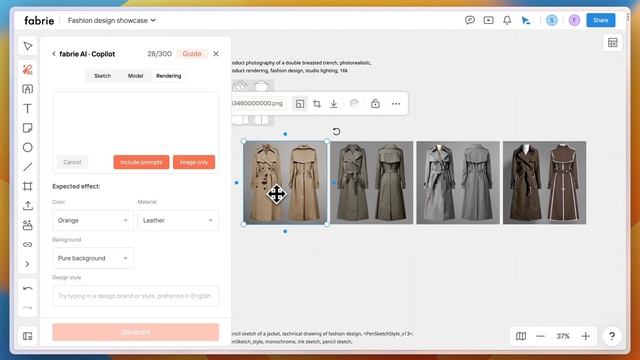Switch to the Model tab
This screenshot has width=640, height=360.
pyautogui.click(x=136, y=76)
